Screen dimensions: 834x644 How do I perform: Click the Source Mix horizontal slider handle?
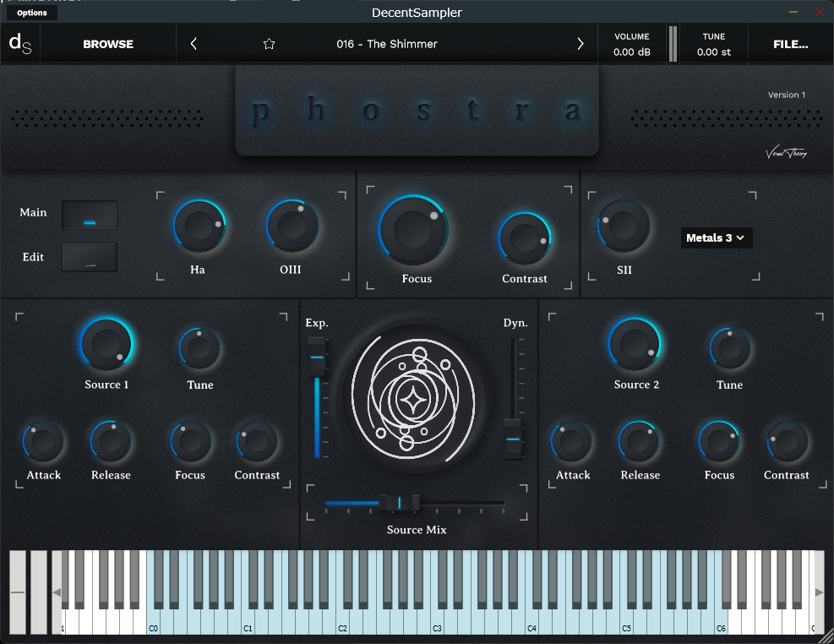399,503
